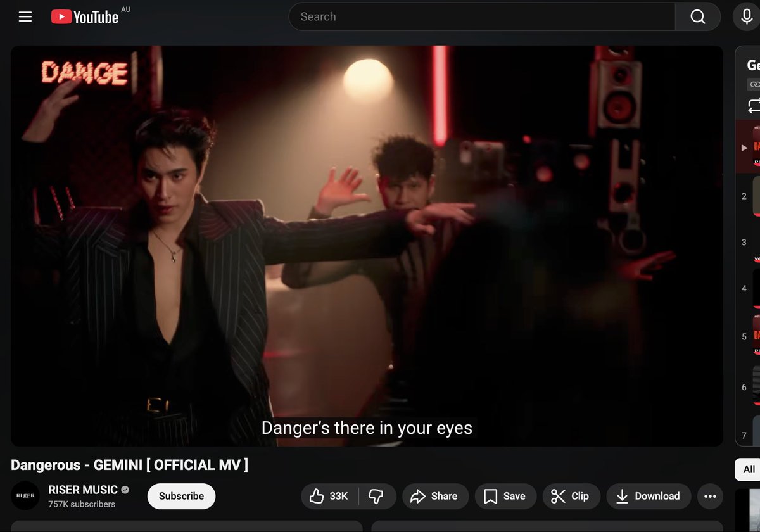Like the video with thumbs-up 33K
This screenshot has width=760, height=532.
pyautogui.click(x=329, y=496)
